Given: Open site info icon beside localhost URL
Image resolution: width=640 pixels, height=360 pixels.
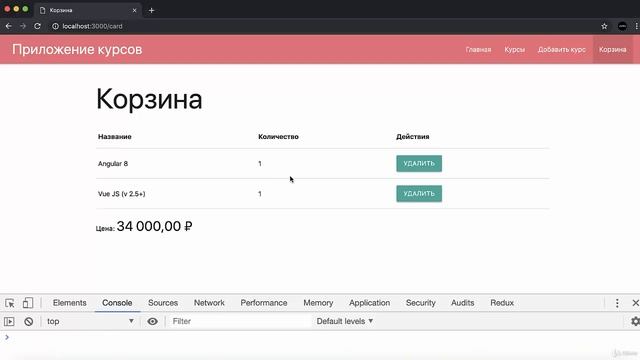Looking at the screenshot, I should 55,26.
